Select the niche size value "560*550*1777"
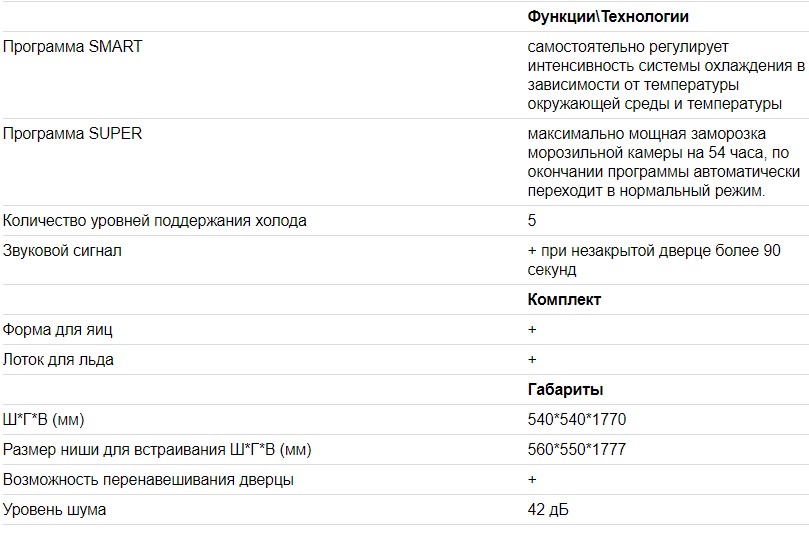Screen dimensions: 809x543 click(577, 449)
